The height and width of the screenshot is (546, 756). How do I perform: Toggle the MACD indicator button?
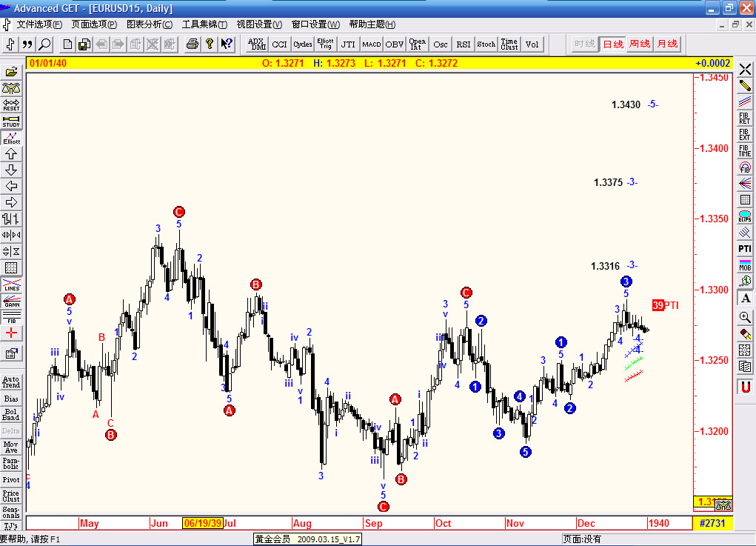(x=371, y=44)
